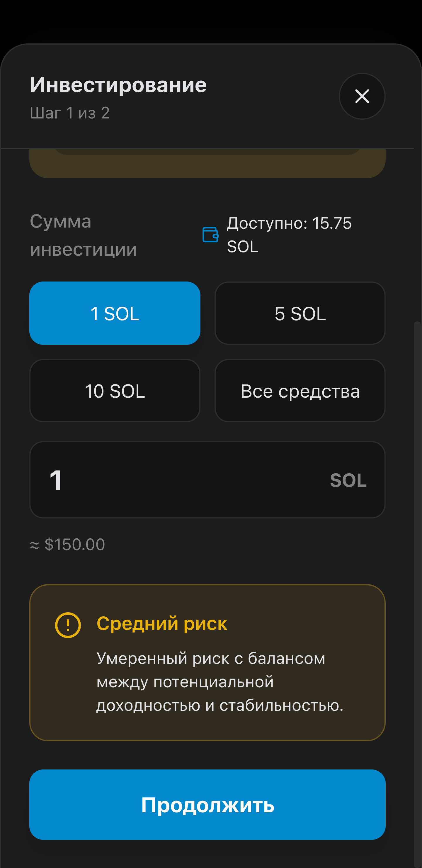Click the partially hidden yellow card at top
Image resolution: width=422 pixels, height=868 pixels.
[x=207, y=163]
